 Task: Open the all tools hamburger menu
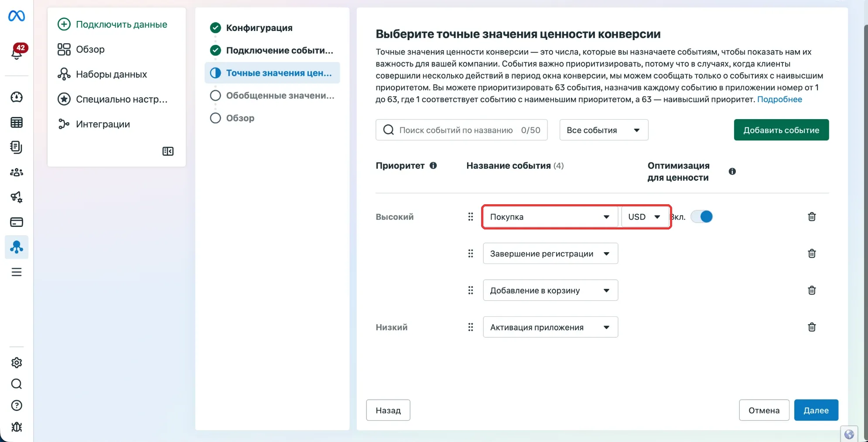click(x=17, y=272)
